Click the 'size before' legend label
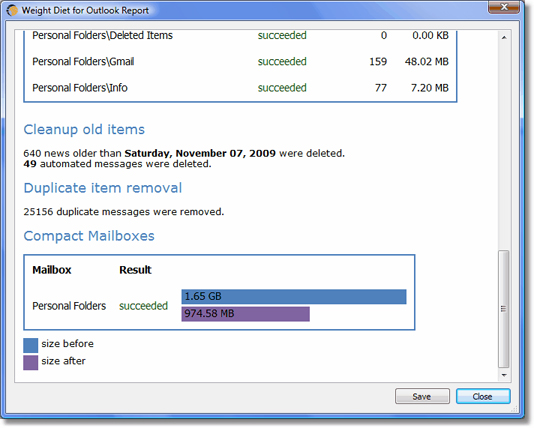This screenshot has width=534, height=428. [67, 344]
